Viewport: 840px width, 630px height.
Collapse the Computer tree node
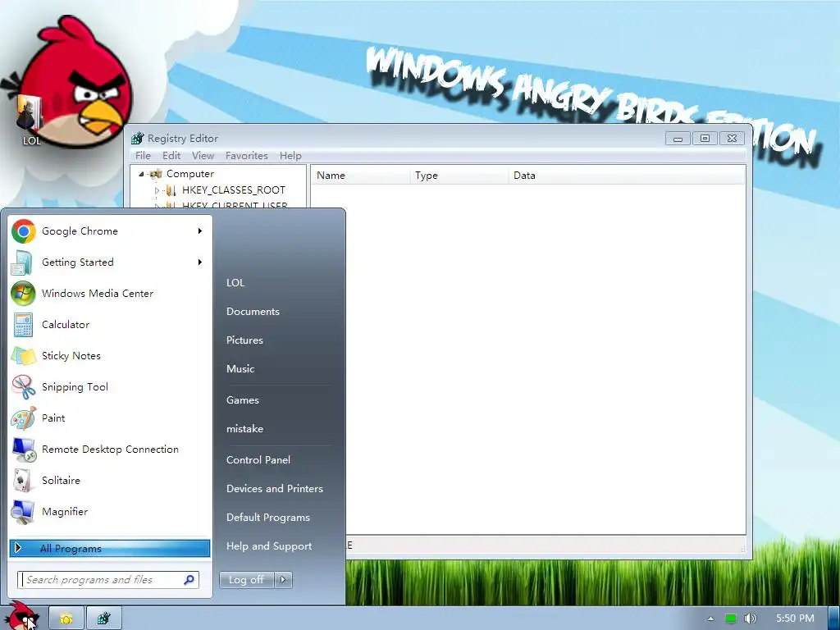click(x=141, y=174)
